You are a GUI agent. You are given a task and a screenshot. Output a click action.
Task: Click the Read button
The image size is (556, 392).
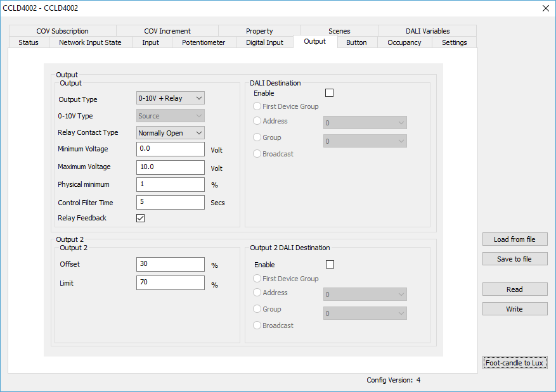[x=515, y=289]
